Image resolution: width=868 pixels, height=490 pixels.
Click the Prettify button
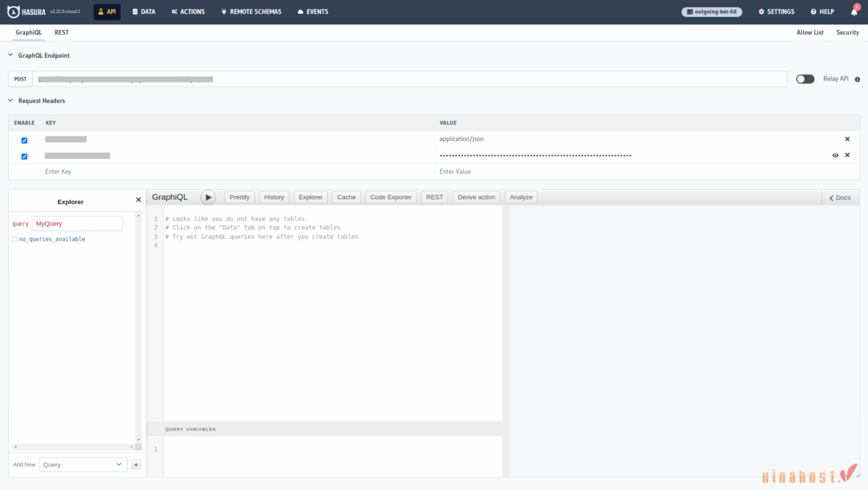tap(239, 197)
